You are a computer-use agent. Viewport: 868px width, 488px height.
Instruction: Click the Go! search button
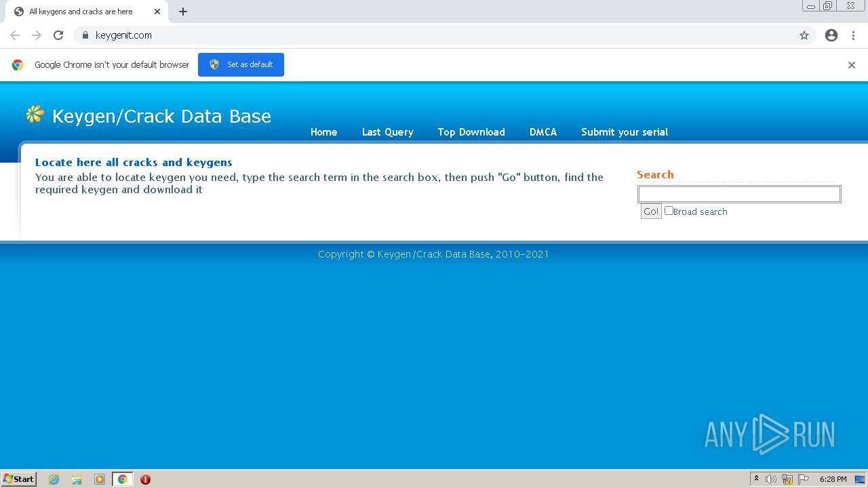click(x=651, y=211)
